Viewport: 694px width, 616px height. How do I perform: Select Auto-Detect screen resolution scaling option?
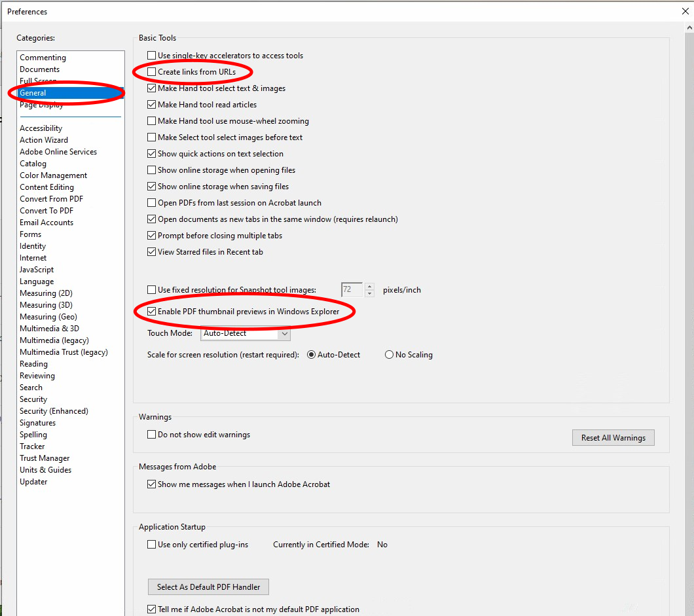pos(312,355)
